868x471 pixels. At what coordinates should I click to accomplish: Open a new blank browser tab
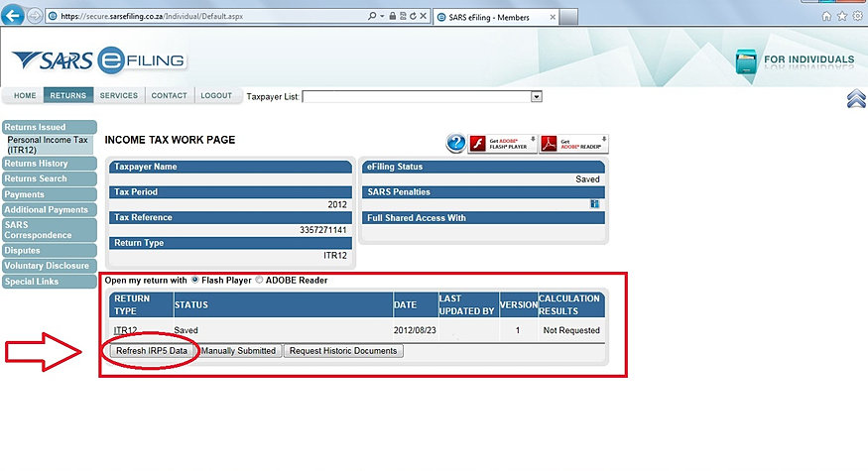[x=568, y=17]
